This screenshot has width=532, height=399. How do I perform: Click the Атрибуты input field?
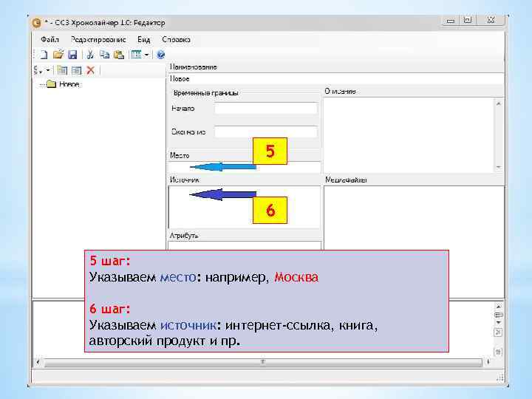pos(245,245)
